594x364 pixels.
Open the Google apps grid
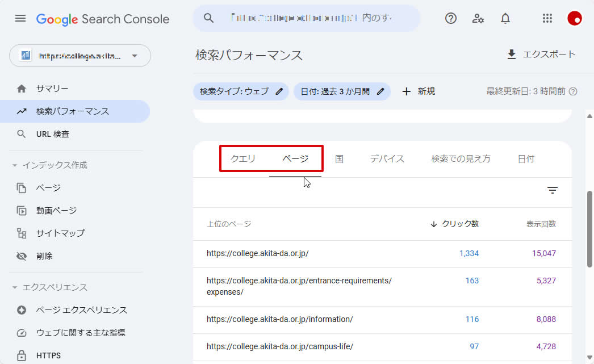(547, 18)
